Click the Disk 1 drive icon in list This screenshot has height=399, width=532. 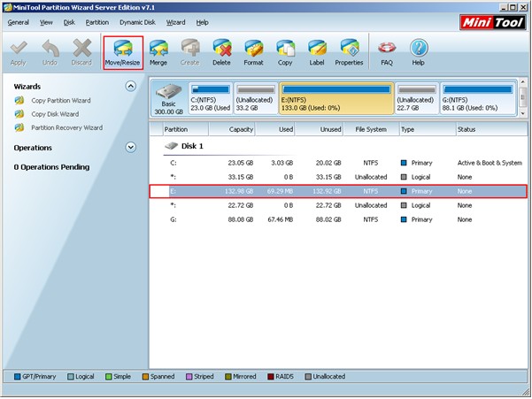(172, 146)
